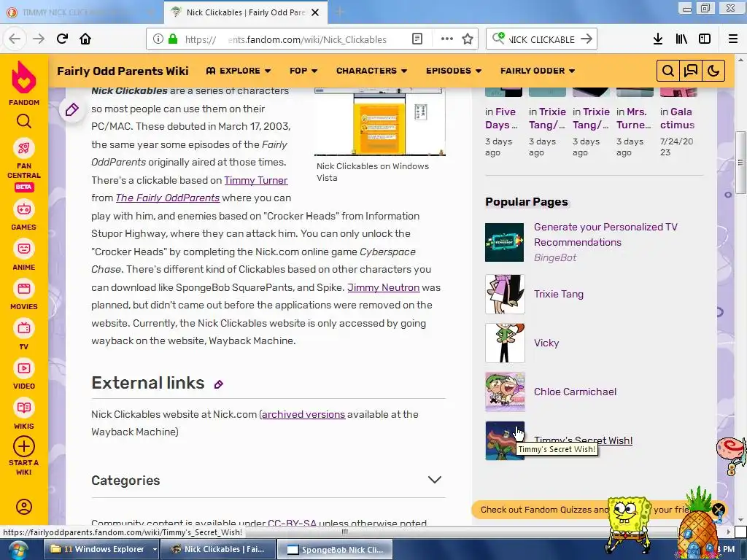Close the Nick Clickables browser tab
Screen dimensions: 747x560
315,12
